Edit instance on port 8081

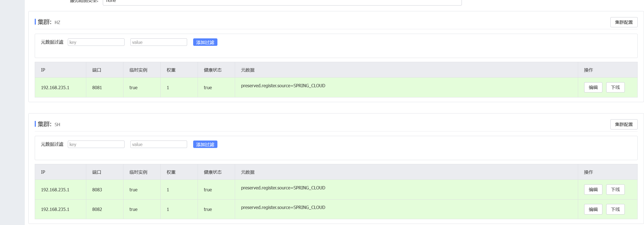coord(593,88)
